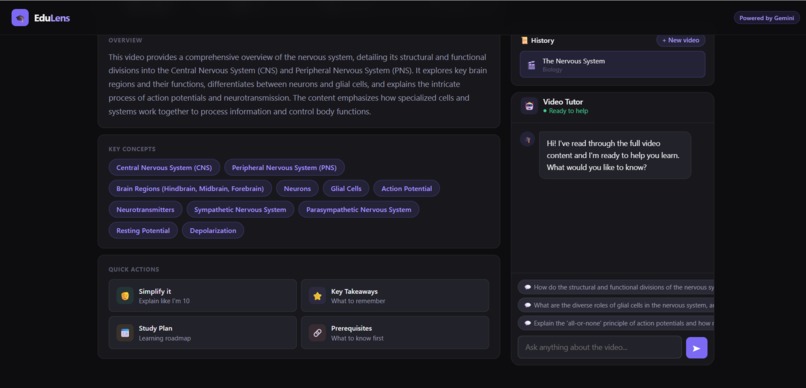Select the Sympathetic Nervous System tag
Viewport: 806px width, 388px height.
(240, 210)
